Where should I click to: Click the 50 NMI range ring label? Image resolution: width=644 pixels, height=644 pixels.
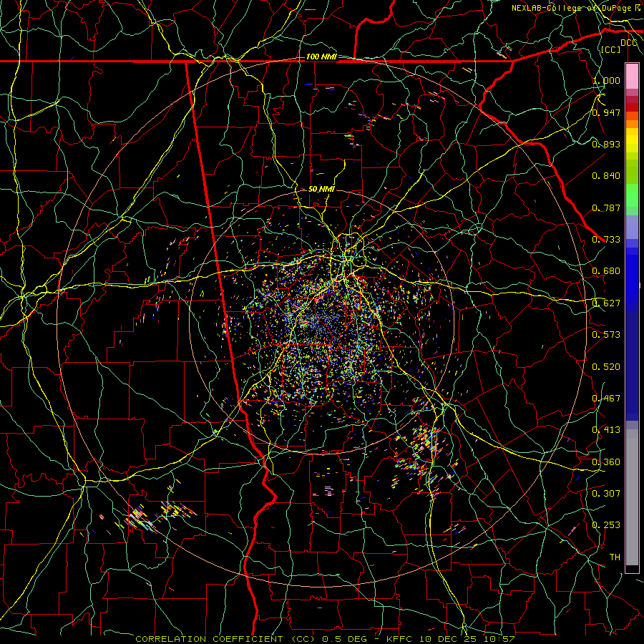[x=321, y=189]
